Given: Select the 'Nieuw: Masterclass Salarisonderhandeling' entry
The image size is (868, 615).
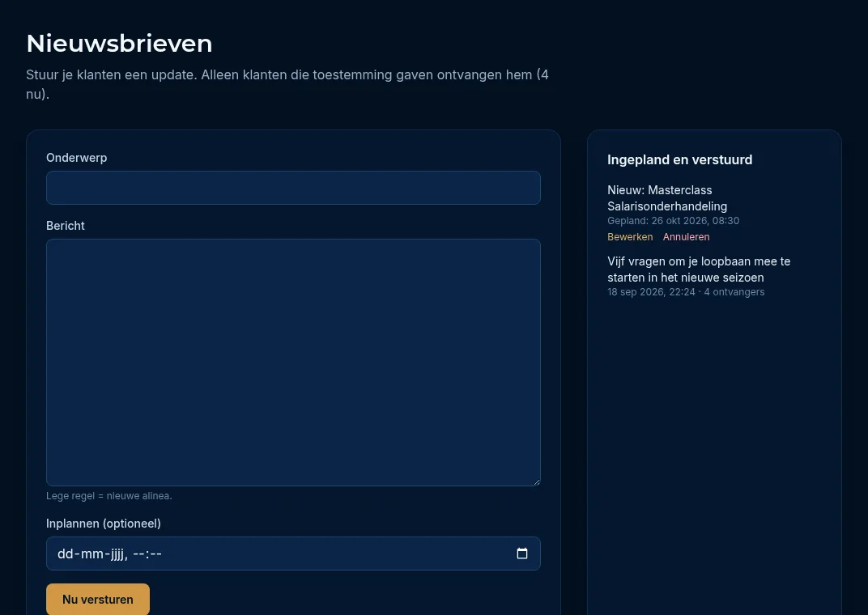Looking at the screenshot, I should point(667,198).
